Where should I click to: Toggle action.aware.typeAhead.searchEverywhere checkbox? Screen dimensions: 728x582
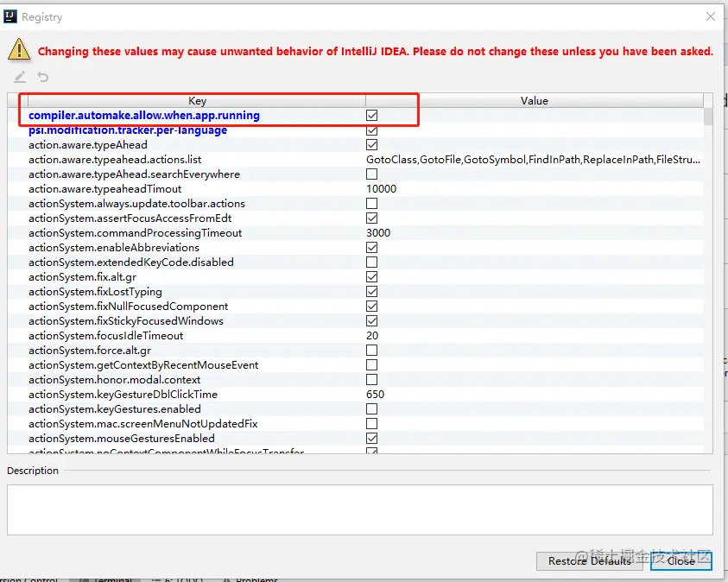point(371,174)
